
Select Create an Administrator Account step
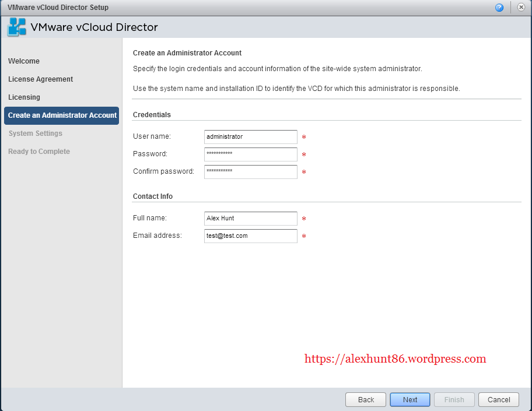click(62, 115)
